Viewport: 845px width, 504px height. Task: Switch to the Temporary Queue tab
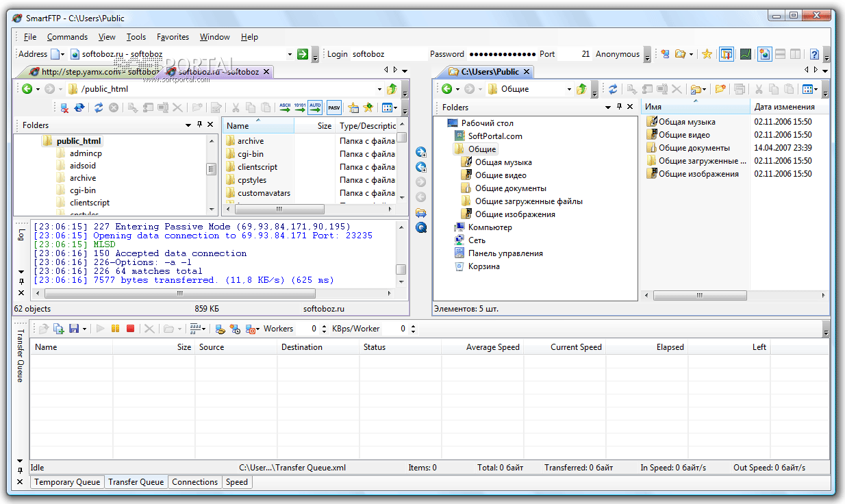67,482
